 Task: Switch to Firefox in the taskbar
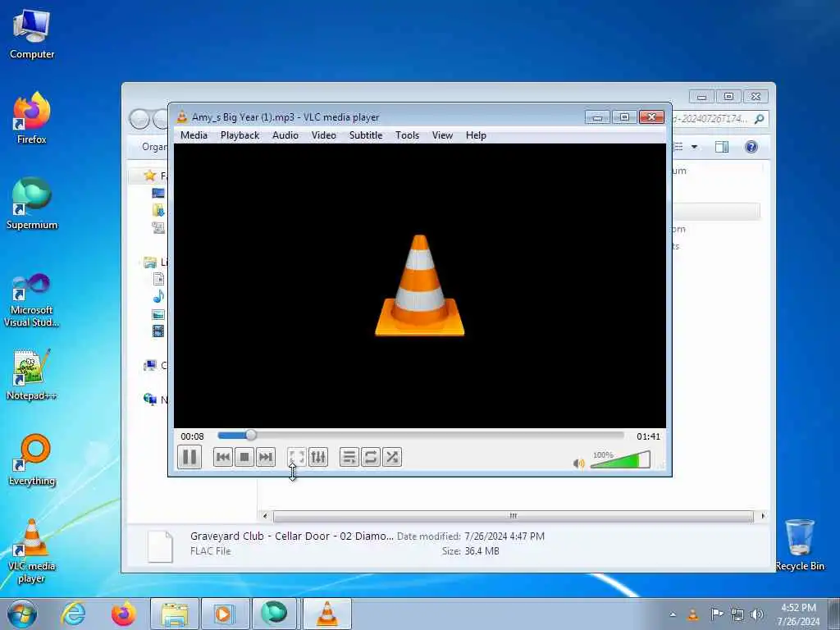click(x=124, y=614)
